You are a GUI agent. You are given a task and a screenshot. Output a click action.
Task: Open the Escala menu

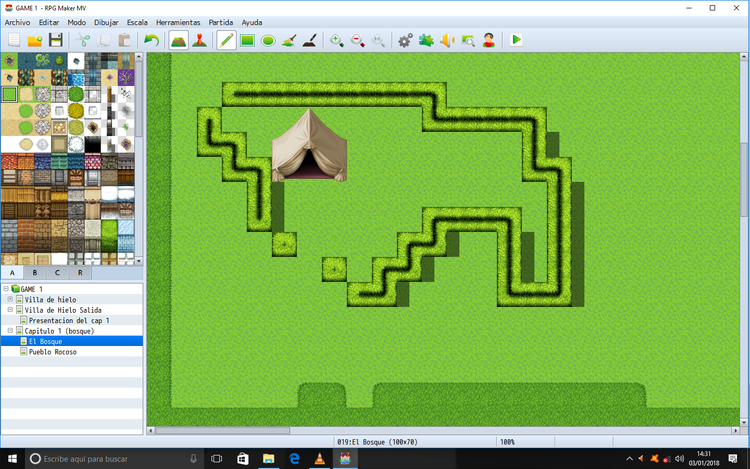[137, 22]
